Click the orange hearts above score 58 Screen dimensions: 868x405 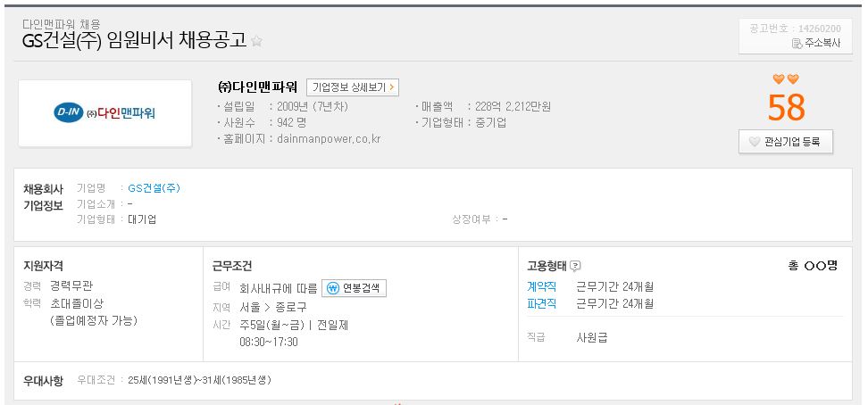786,79
